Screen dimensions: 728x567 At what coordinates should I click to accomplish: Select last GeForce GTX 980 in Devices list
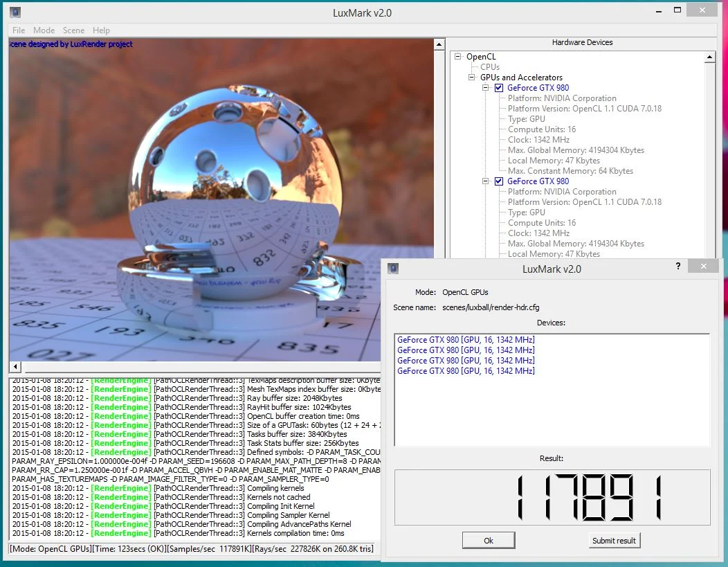(466, 370)
